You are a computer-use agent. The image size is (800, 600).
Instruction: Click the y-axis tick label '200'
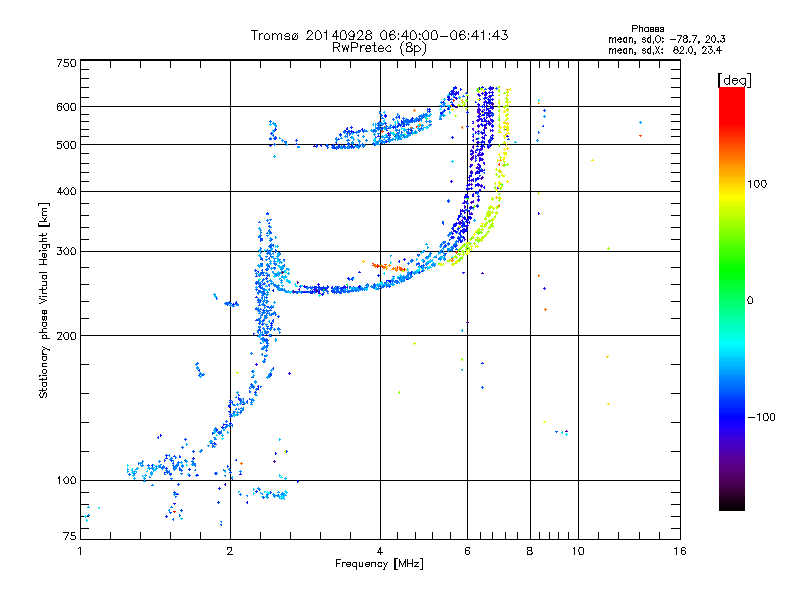[66, 336]
